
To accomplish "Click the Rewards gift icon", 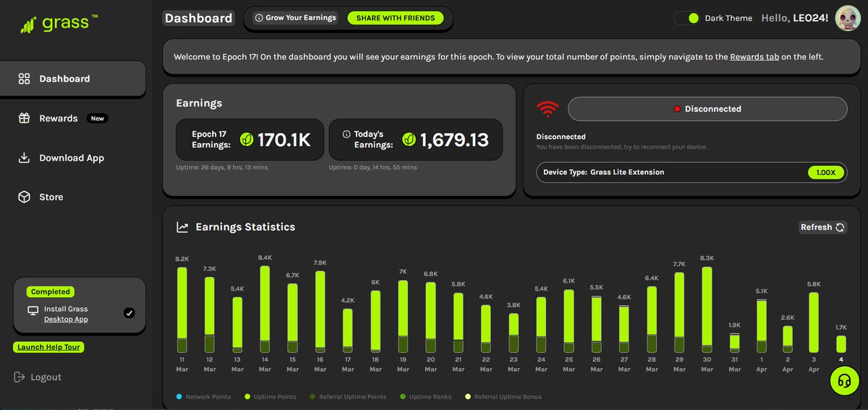I will pyautogui.click(x=24, y=119).
